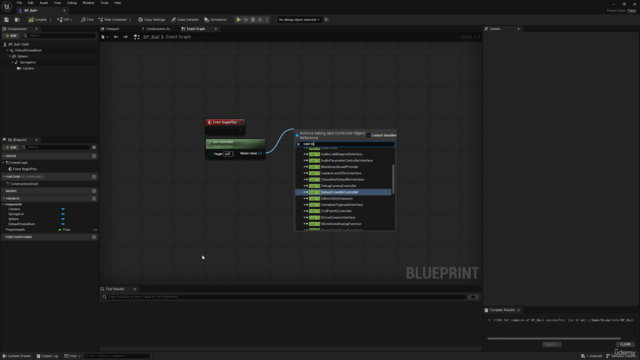The image size is (640, 360).
Task: Click BP_Ball in the graph breadcrumb
Action: (x=151, y=37)
